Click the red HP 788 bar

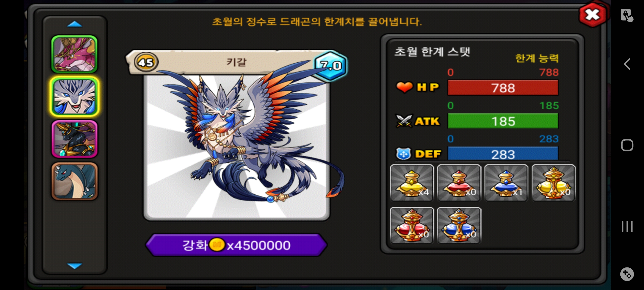(503, 88)
